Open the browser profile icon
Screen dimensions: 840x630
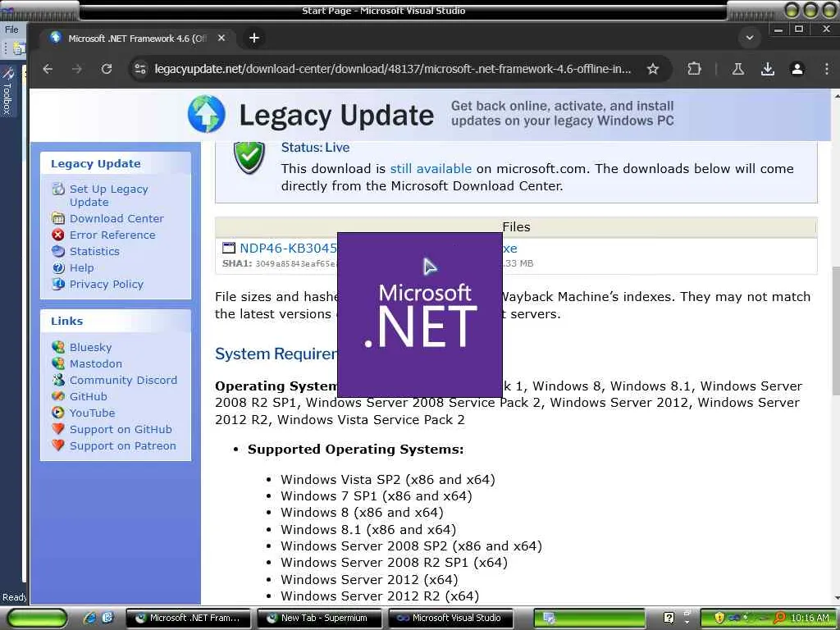click(x=797, y=69)
